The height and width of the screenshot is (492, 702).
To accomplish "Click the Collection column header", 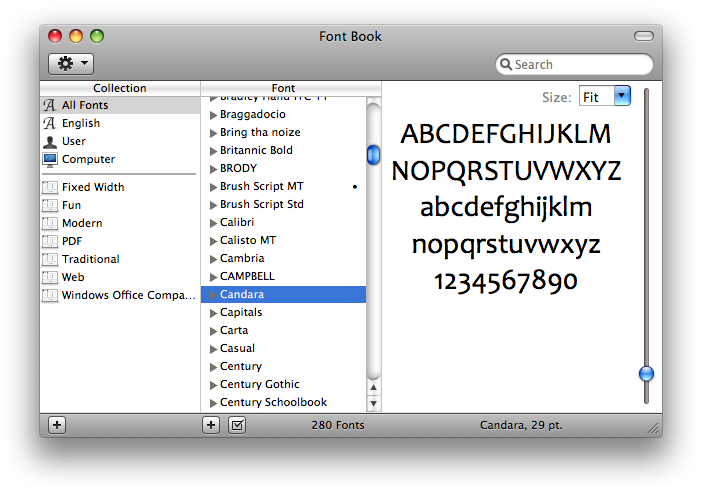I will (120, 88).
